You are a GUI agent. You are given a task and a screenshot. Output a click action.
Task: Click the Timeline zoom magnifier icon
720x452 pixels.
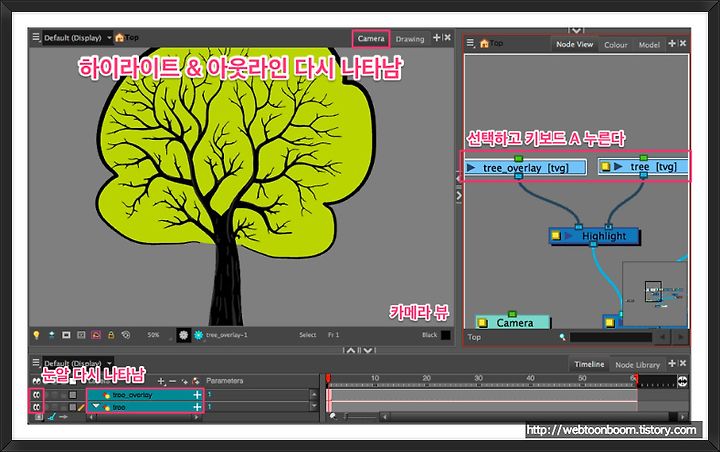(x=334, y=417)
